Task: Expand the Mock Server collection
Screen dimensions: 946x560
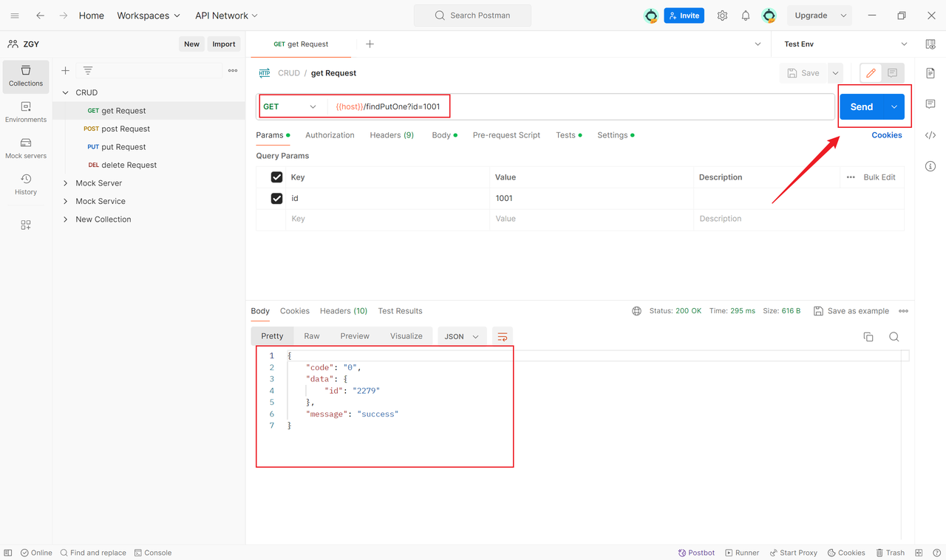Action: click(x=66, y=183)
